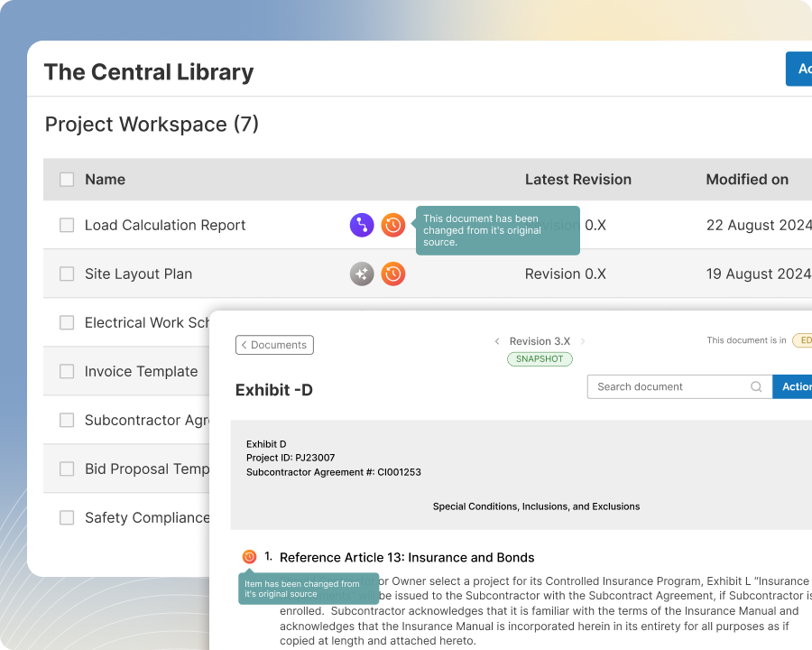Click the gray sparkle icon for Site Layout Plan
The width and height of the screenshot is (812, 650).
(x=362, y=274)
